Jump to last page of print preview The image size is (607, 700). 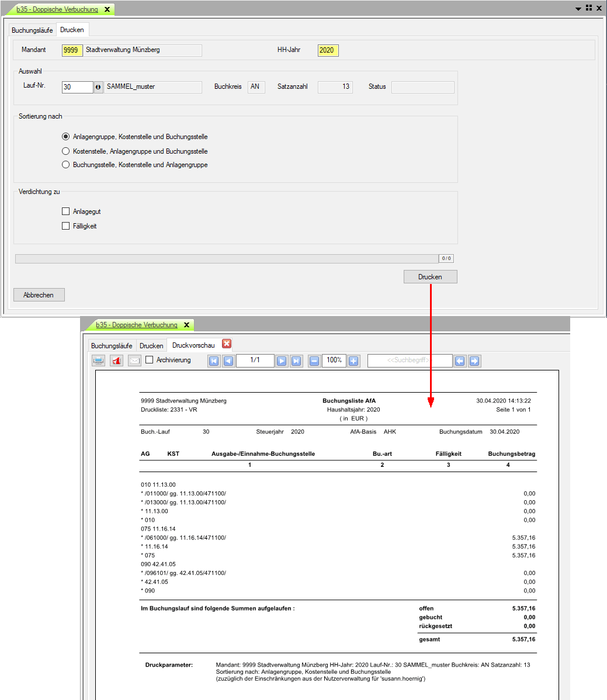tap(296, 361)
